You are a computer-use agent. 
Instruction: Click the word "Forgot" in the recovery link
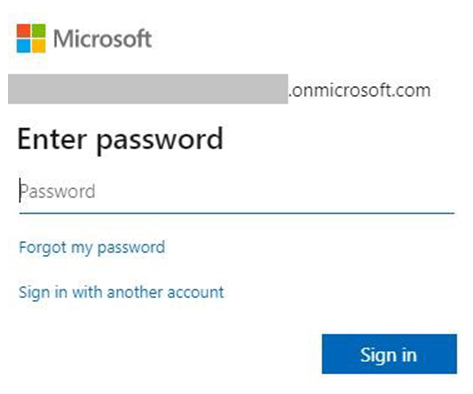point(42,248)
